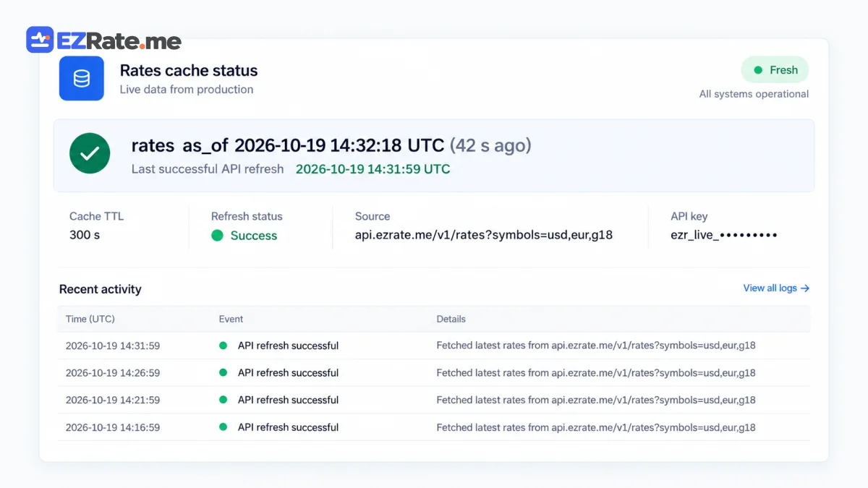Click the green dot on the 14:21:59 row
Image resolution: width=868 pixels, height=488 pixels.
click(x=224, y=400)
